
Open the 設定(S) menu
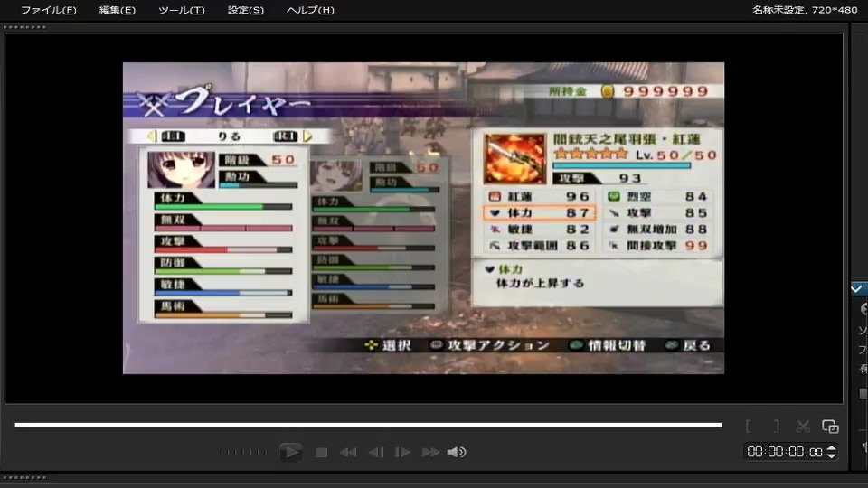click(246, 10)
